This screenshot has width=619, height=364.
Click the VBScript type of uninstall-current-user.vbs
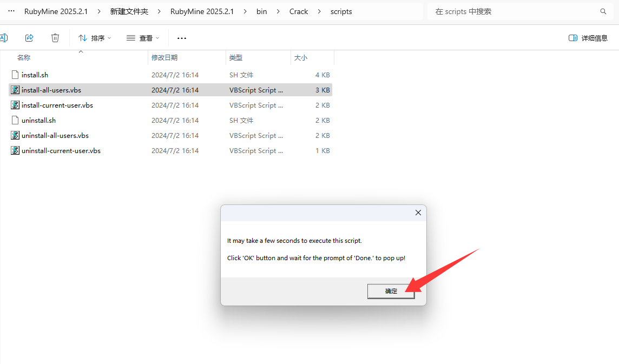pos(256,150)
